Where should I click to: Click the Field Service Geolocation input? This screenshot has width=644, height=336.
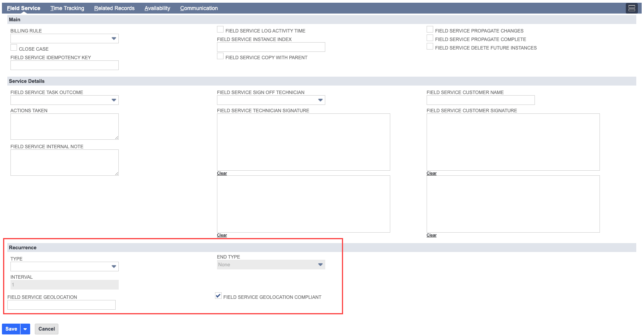click(x=61, y=305)
